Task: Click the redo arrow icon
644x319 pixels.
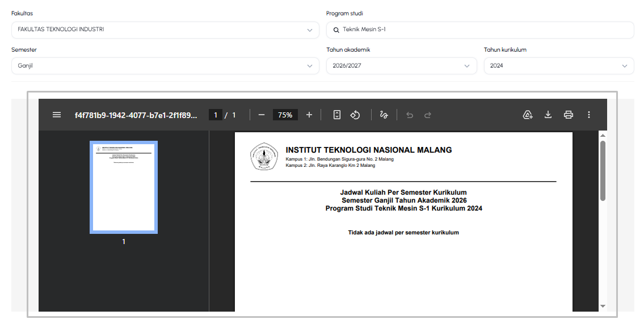Action: point(428,115)
